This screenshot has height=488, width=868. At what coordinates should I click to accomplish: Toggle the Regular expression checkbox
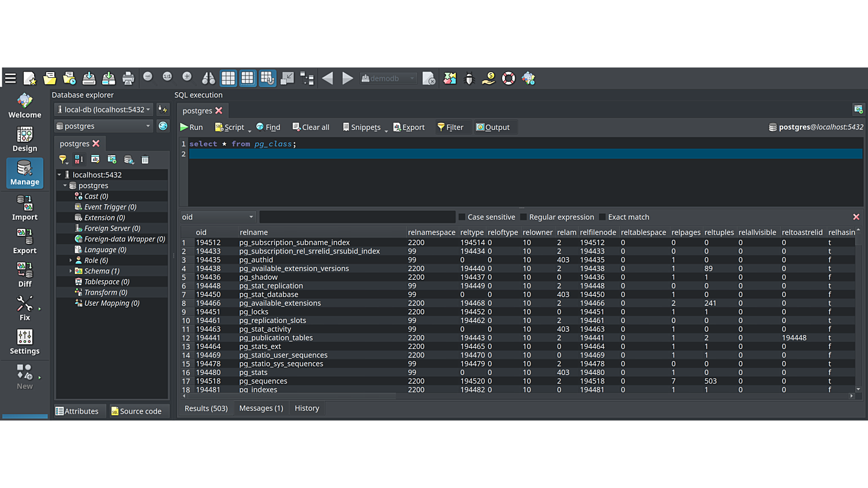(x=523, y=217)
